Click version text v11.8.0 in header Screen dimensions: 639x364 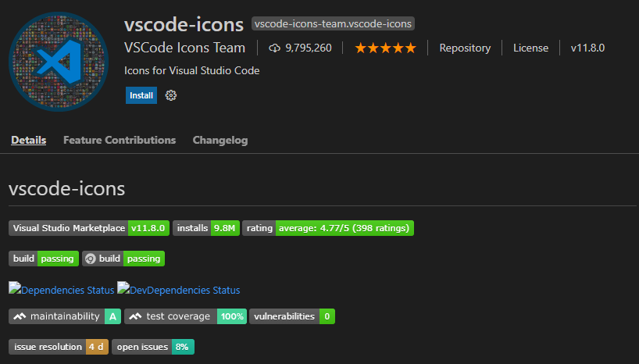(x=587, y=48)
